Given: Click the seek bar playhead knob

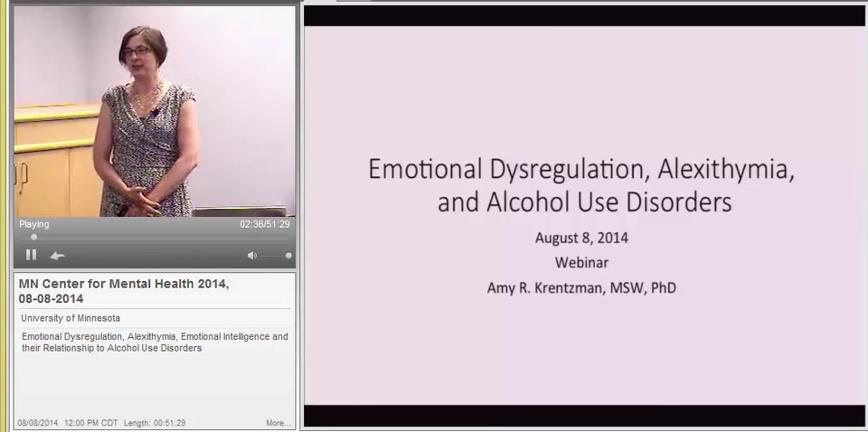Looking at the screenshot, I should point(34,238).
